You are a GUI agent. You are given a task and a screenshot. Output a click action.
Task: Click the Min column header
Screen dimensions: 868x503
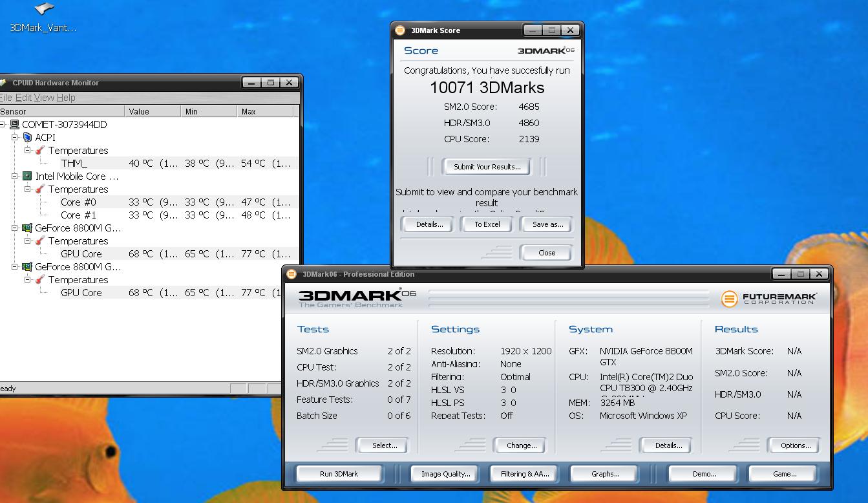209,111
